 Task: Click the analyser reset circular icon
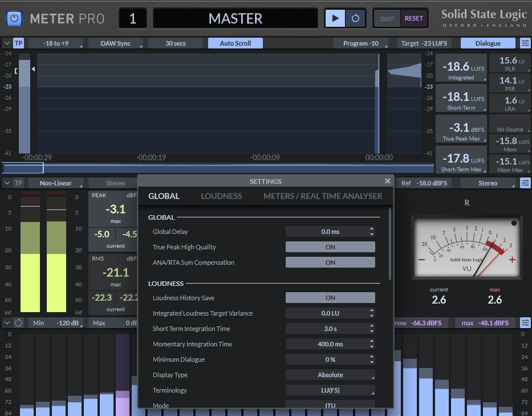point(18,323)
